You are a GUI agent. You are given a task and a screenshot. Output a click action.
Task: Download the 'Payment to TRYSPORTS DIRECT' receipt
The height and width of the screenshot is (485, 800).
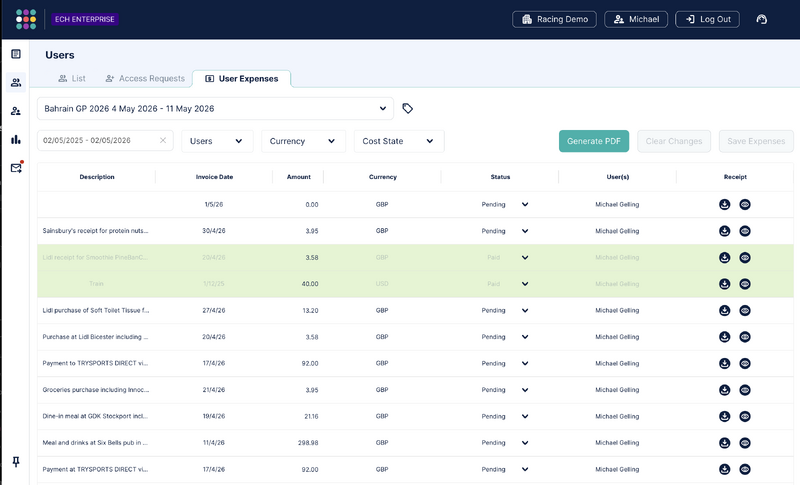click(x=724, y=364)
